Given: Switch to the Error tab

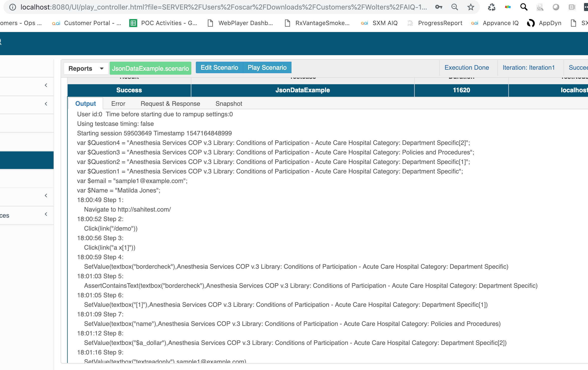Looking at the screenshot, I should tap(118, 104).
